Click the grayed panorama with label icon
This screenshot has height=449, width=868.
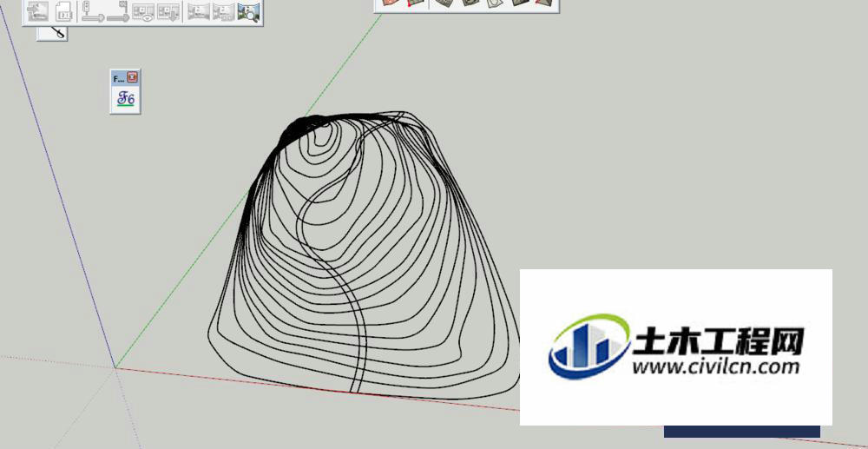click(224, 11)
